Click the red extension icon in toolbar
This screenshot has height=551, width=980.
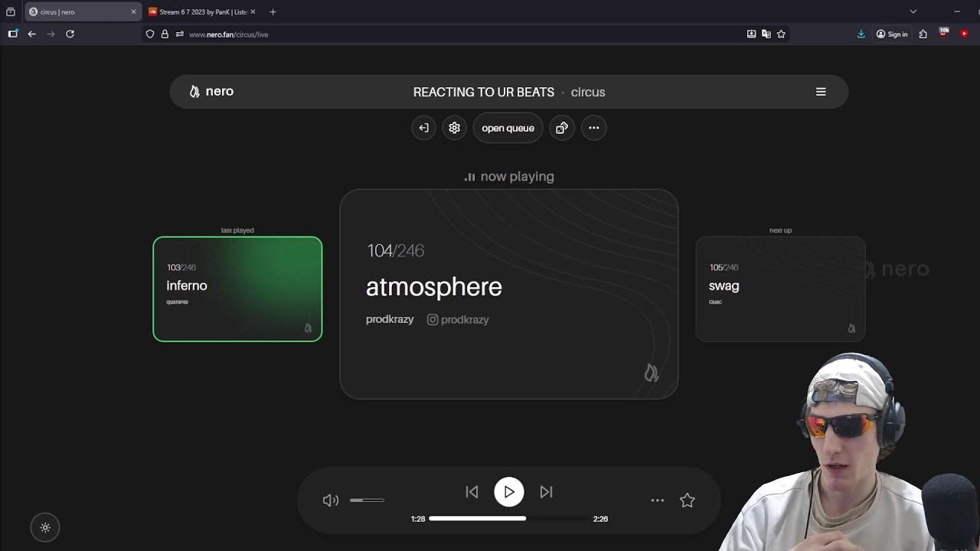[x=965, y=34]
